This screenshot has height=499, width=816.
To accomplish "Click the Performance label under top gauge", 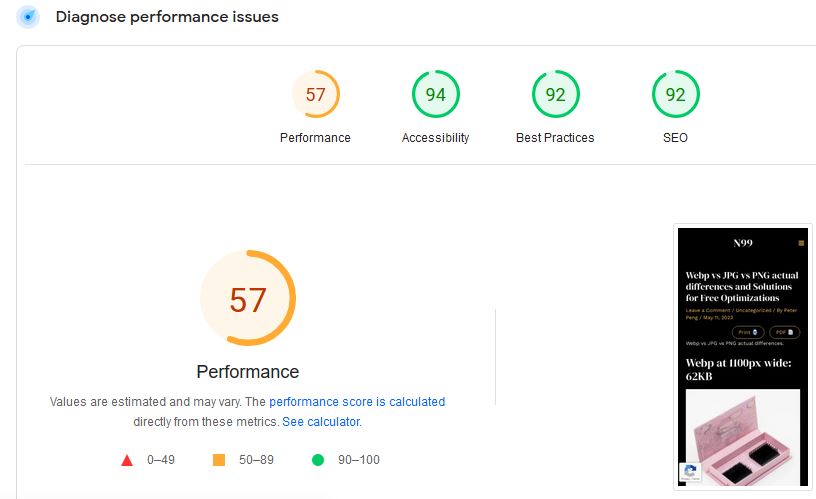I will point(315,138).
